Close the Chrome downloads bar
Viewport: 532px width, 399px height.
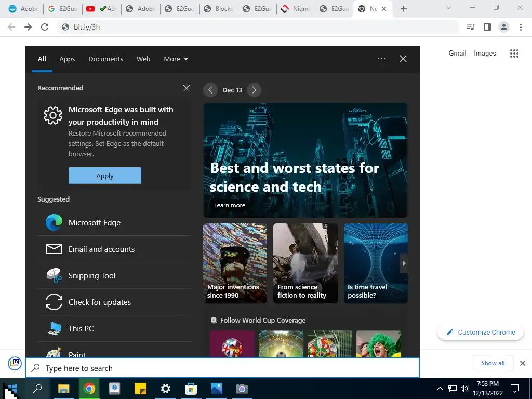523,363
